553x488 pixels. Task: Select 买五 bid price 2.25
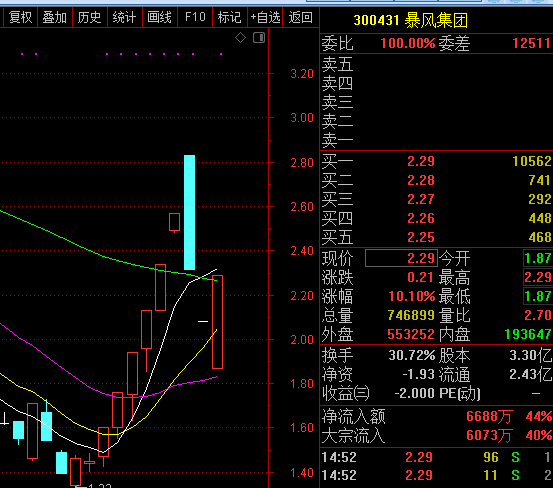pyautogui.click(x=421, y=237)
